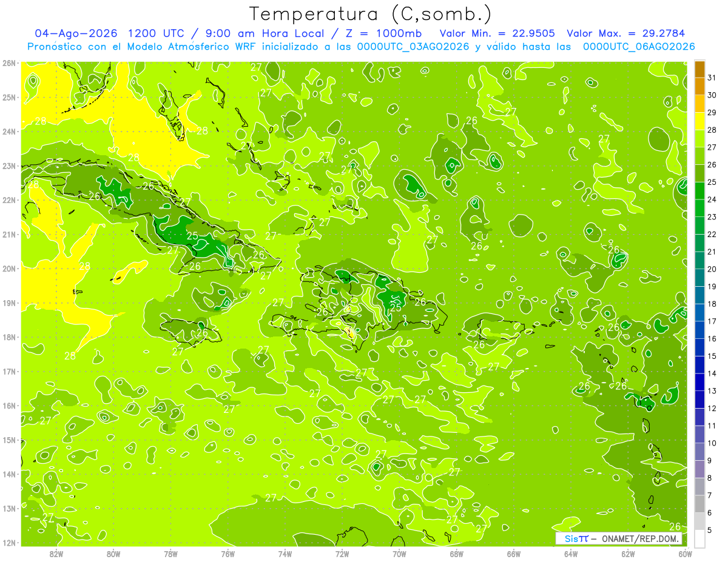
Task: Click the "72W" longitude axis label
Action: click(342, 554)
